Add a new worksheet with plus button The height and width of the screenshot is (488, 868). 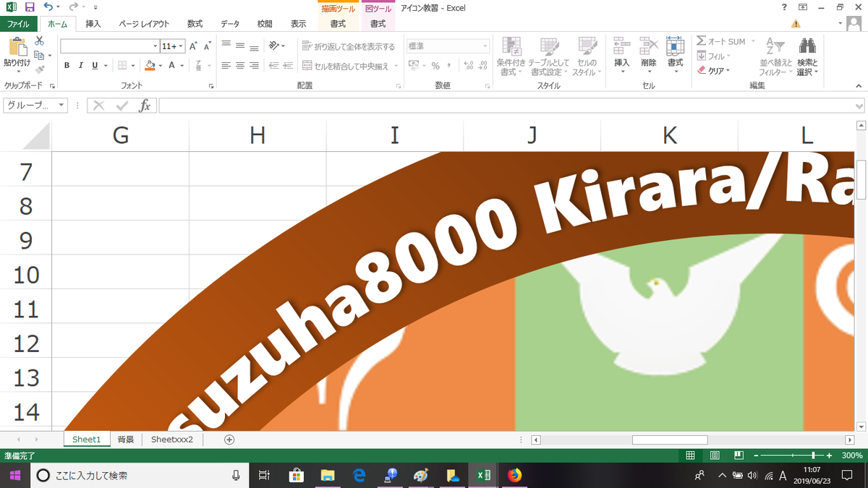227,439
